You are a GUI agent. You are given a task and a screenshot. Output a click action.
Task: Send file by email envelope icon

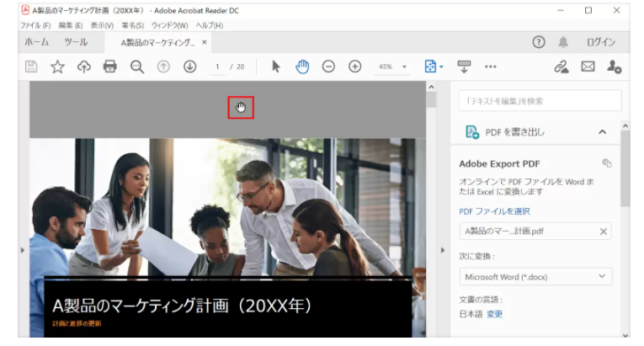pyautogui.click(x=588, y=67)
